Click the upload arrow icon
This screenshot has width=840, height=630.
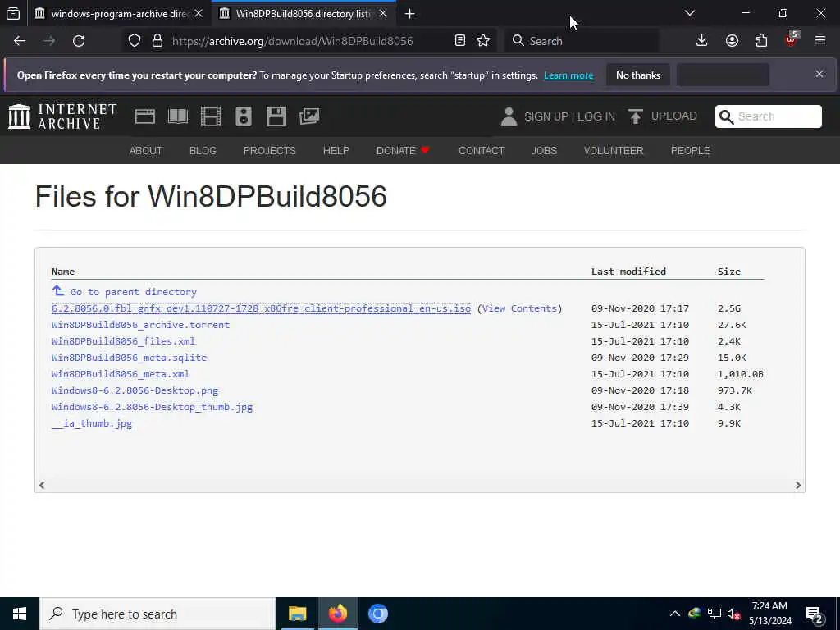point(636,116)
